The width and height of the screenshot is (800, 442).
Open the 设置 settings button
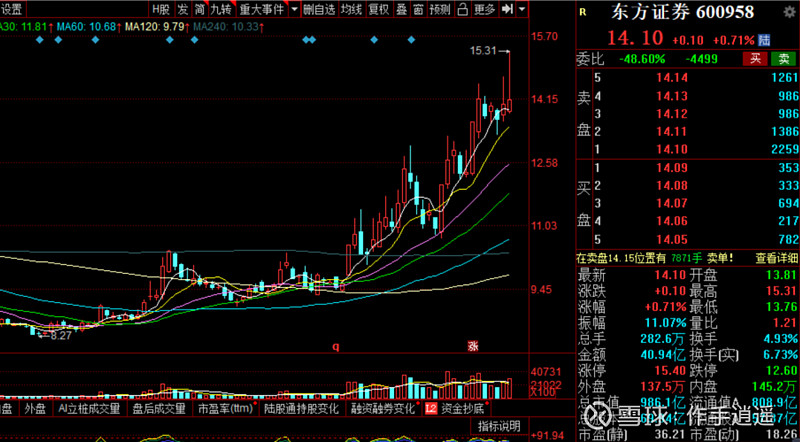coord(11,9)
